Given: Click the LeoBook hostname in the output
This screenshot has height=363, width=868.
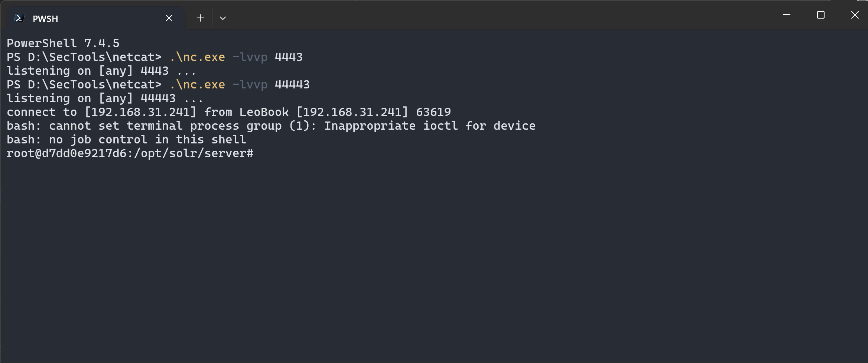Looking at the screenshot, I should (x=264, y=112).
